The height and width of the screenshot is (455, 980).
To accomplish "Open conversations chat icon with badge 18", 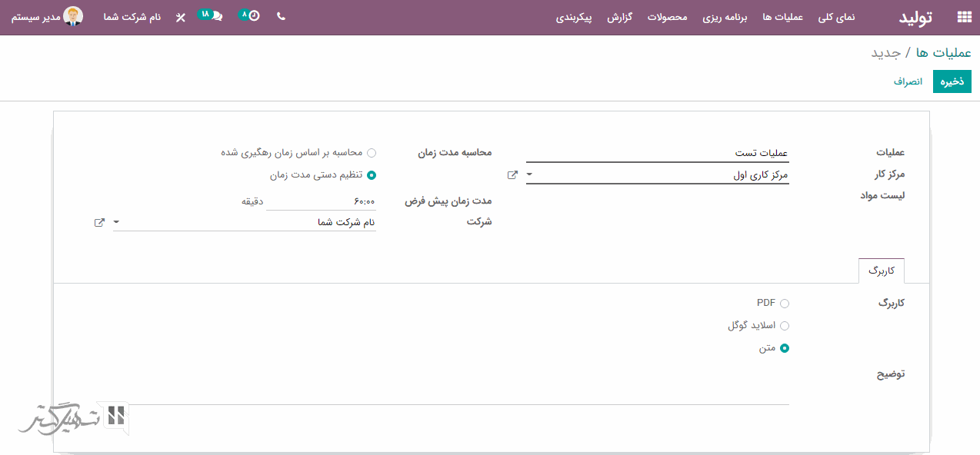I will point(216,16).
